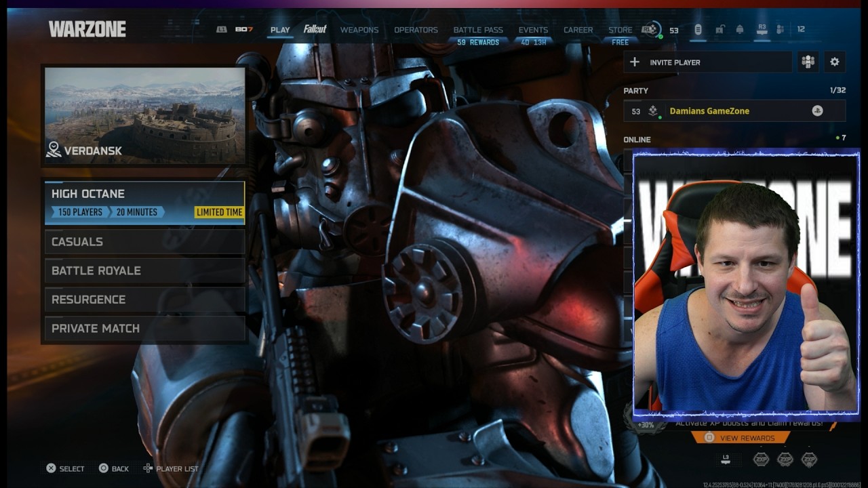Click the unlock padlock icon in header
This screenshot has width=868, height=488.
tap(719, 29)
